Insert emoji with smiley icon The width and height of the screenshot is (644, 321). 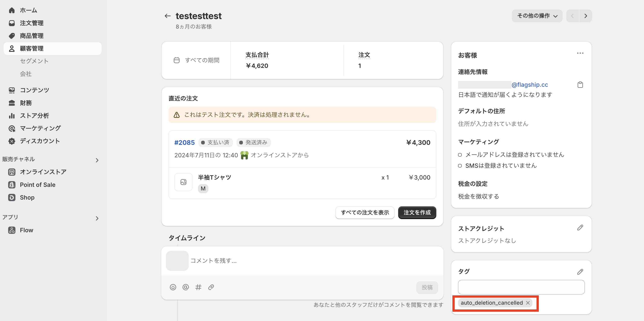click(173, 287)
